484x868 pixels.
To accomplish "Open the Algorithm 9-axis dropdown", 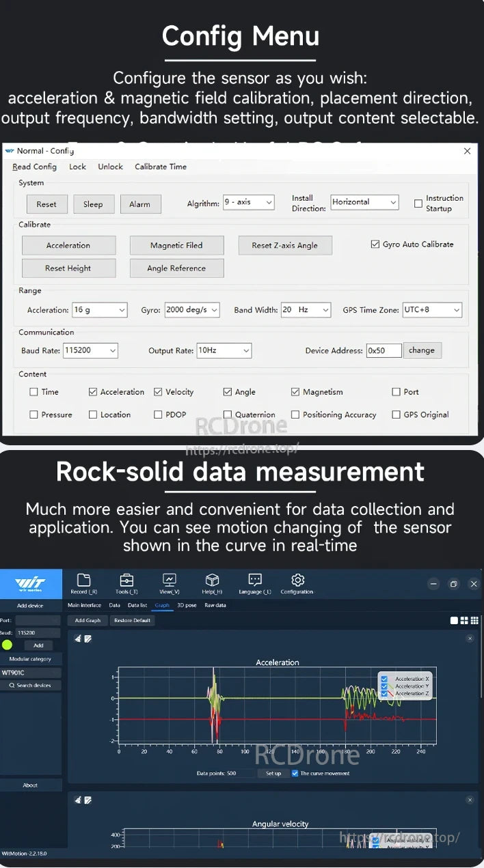I will pos(248,202).
